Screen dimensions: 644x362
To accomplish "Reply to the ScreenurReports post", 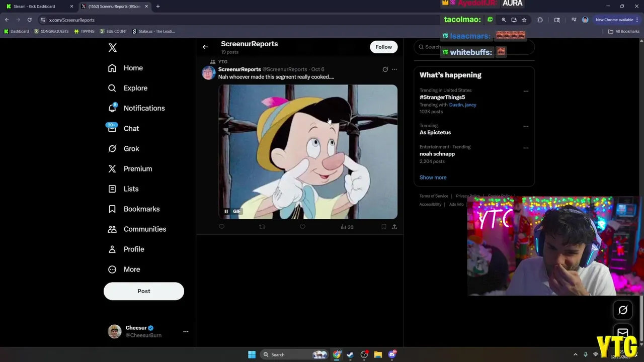I will click(x=221, y=227).
